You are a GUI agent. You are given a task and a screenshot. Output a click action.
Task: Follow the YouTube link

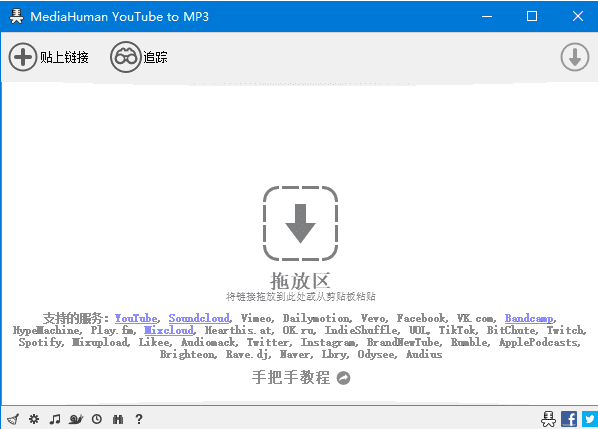136,318
